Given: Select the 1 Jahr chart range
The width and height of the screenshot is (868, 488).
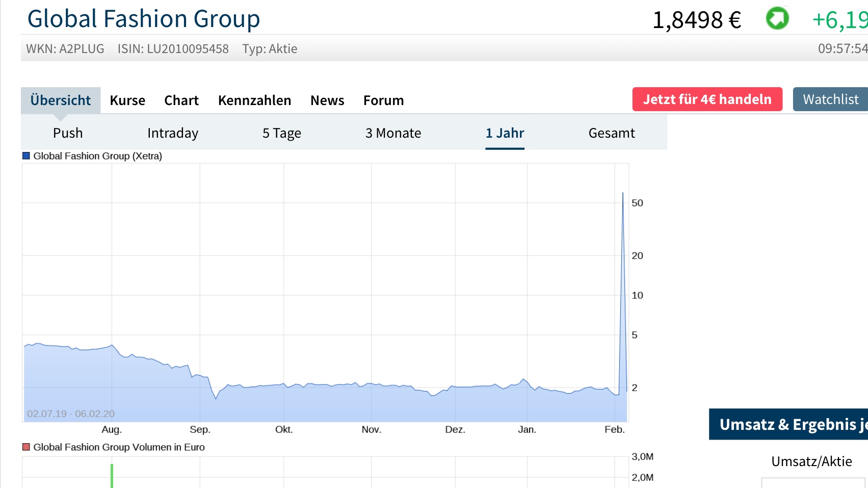Looking at the screenshot, I should pos(505,133).
